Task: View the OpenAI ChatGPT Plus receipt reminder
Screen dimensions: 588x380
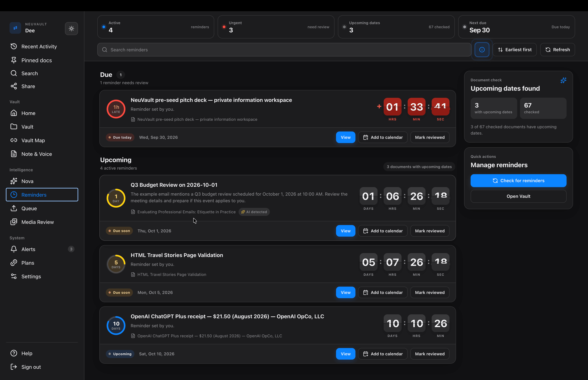Action: point(345,354)
